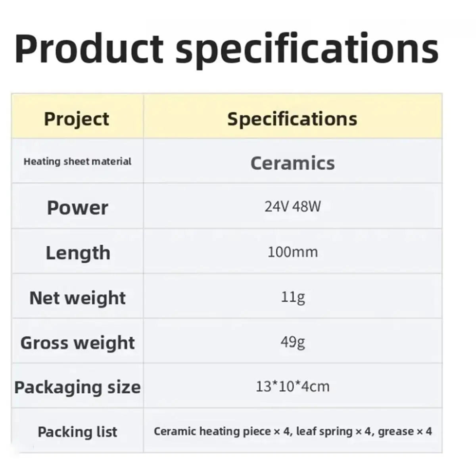The width and height of the screenshot is (476, 476).
Task: Click the 49g gross weight value
Action: (293, 342)
